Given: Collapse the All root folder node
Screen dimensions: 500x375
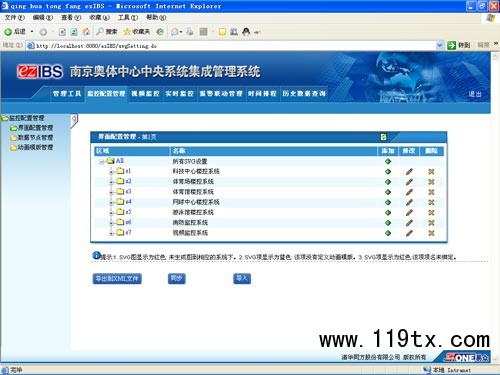Looking at the screenshot, I should pos(101,162).
